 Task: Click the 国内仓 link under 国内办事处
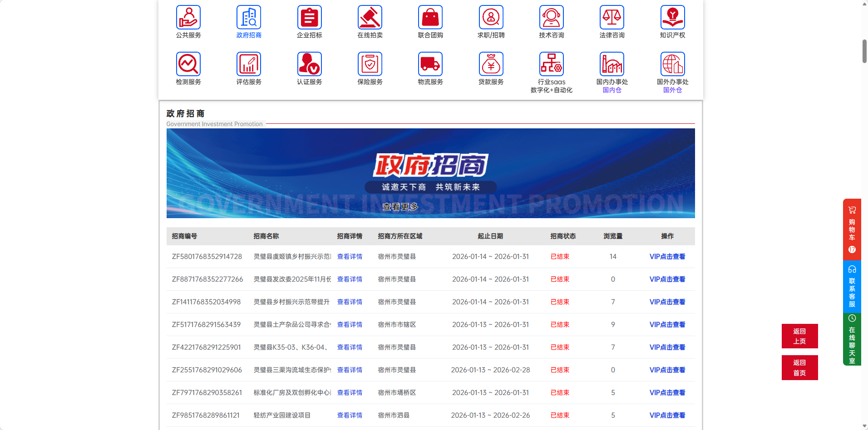coord(612,90)
